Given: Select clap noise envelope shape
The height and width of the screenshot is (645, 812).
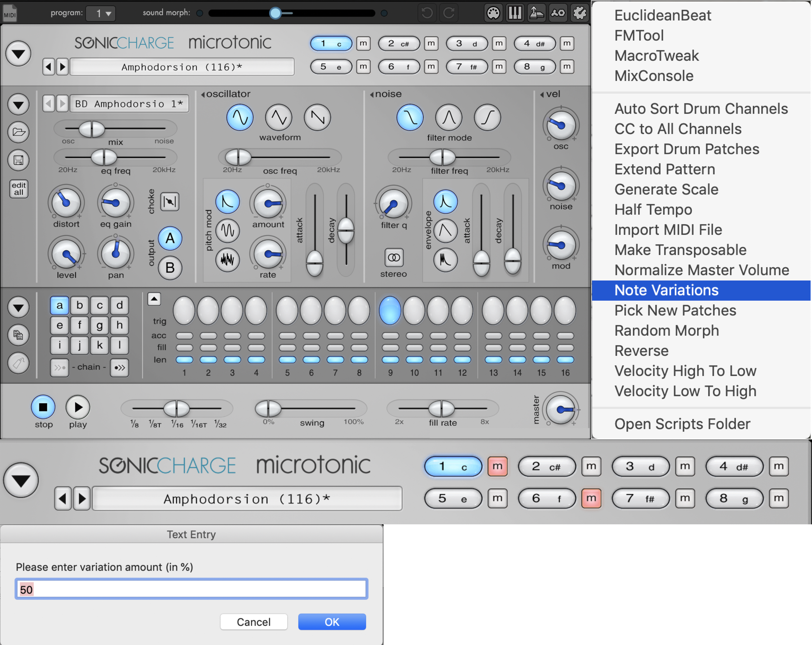Looking at the screenshot, I should (446, 259).
